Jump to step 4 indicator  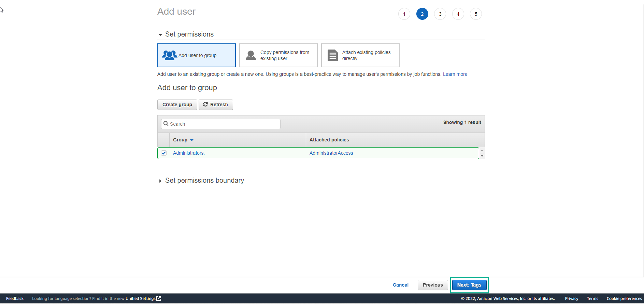coord(458,14)
